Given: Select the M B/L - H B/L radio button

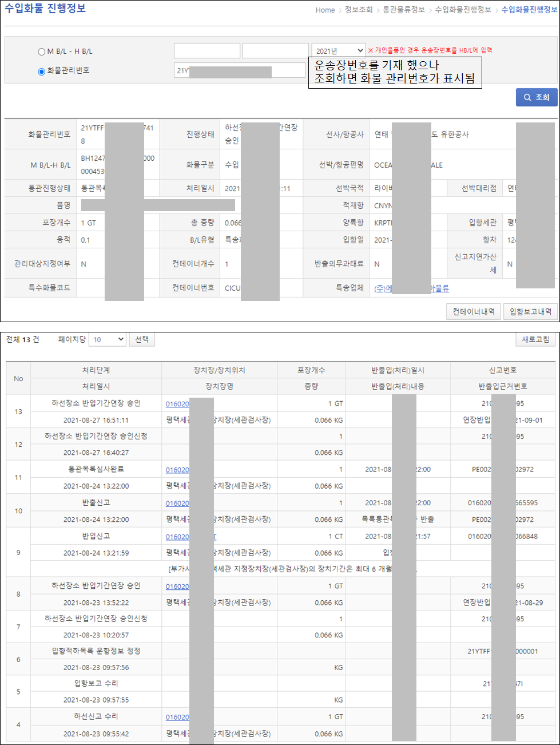Looking at the screenshot, I should pyautogui.click(x=41, y=52).
